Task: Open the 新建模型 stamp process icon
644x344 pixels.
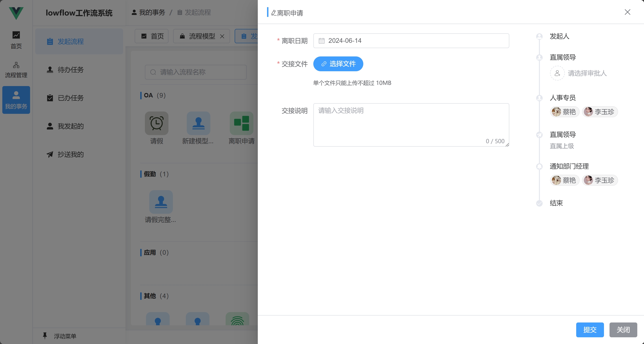Action: tap(198, 123)
